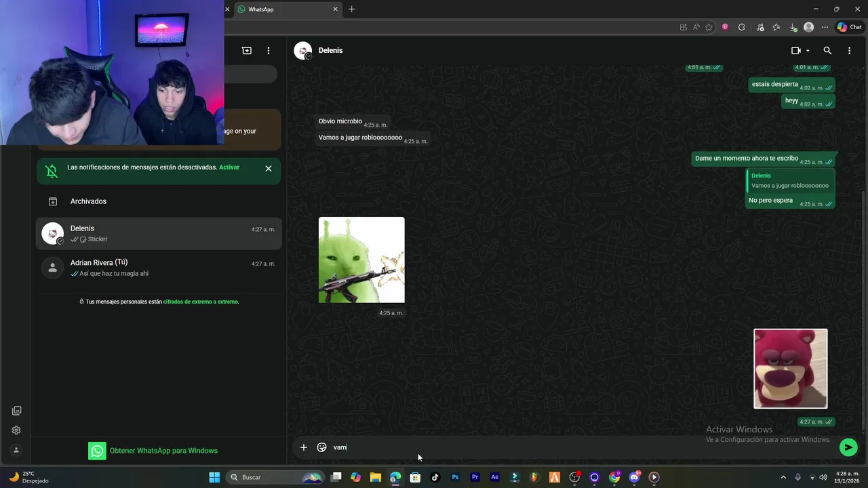The height and width of the screenshot is (488, 868).
Task: Open File Explorer from the taskbar
Action: point(376,477)
